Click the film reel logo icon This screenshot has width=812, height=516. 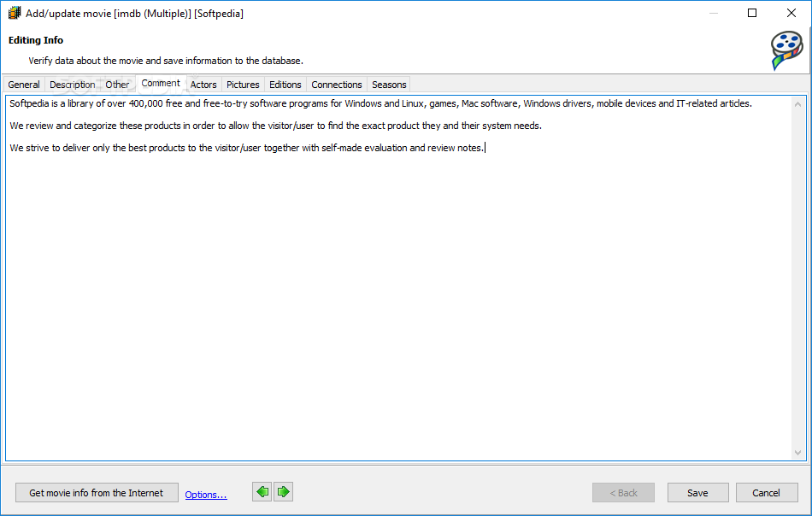(786, 50)
